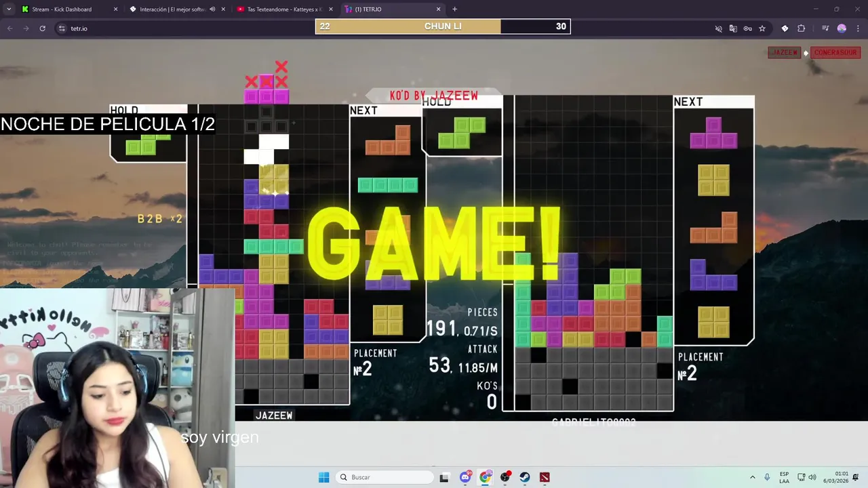Click the JAZEEW red score badge

[785, 52]
